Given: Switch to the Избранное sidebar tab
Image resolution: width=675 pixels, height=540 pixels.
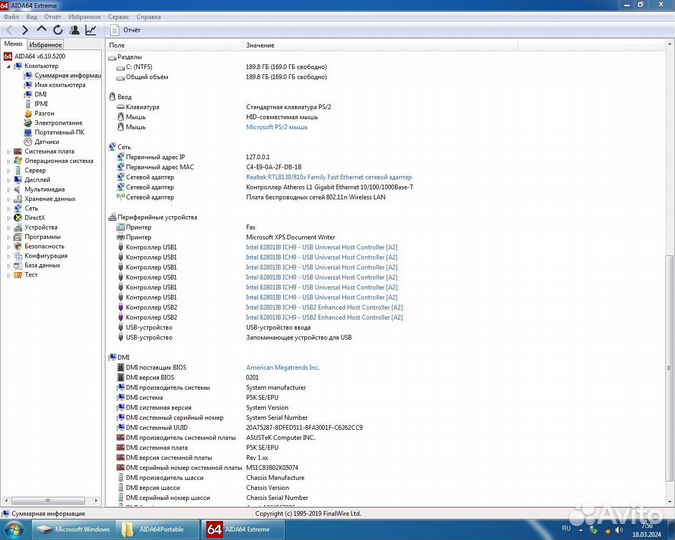Looking at the screenshot, I should click(x=45, y=44).
